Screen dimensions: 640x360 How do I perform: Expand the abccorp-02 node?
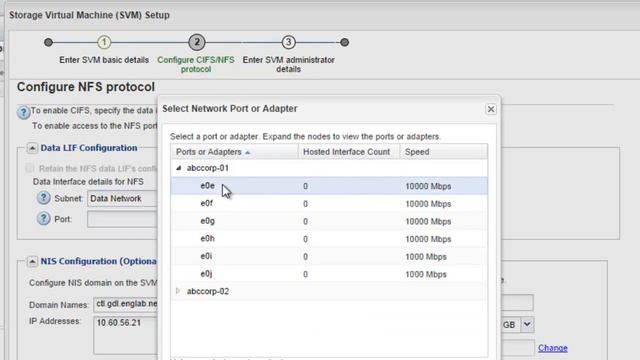(x=178, y=291)
